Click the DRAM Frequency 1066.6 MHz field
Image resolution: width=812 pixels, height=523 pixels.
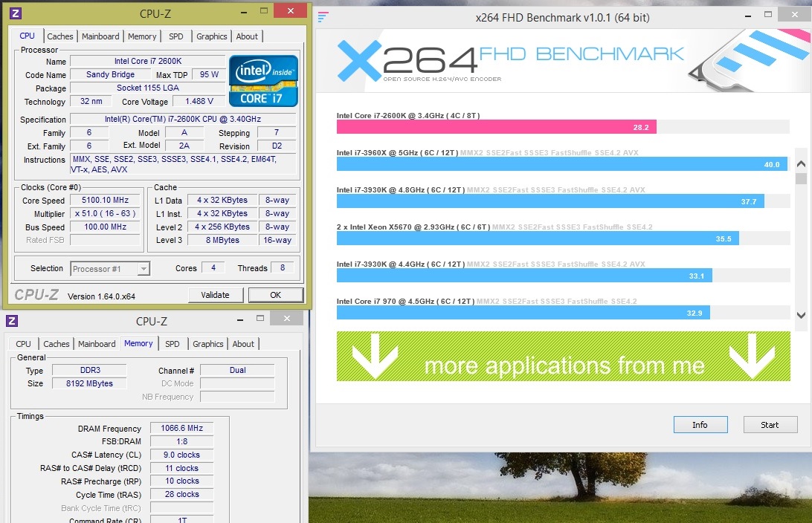point(181,429)
